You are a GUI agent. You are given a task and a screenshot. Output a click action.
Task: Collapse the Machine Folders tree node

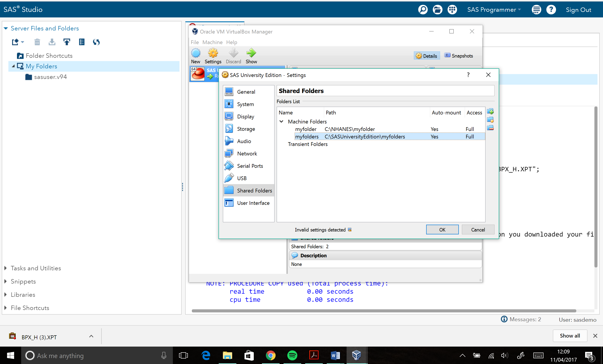[281, 121]
